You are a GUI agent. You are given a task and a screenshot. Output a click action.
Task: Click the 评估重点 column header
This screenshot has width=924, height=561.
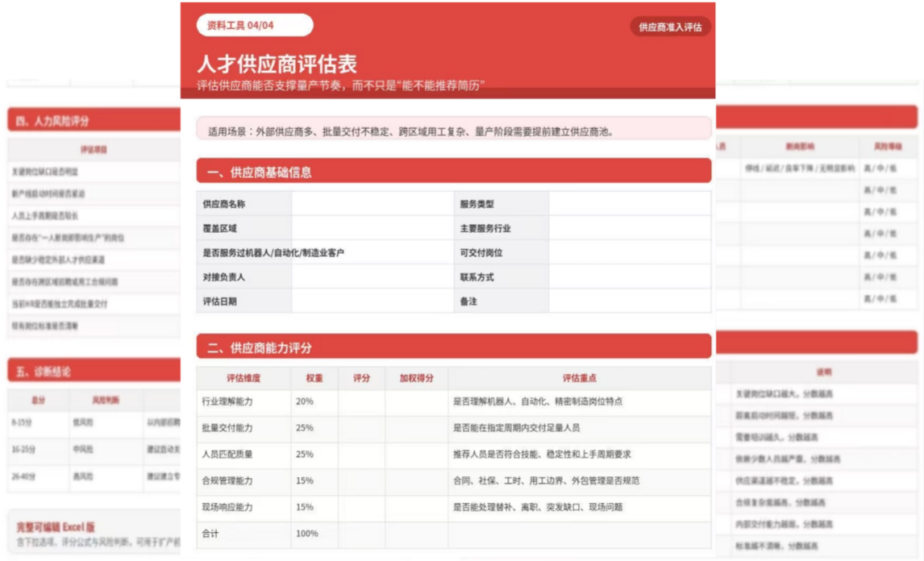(579, 378)
